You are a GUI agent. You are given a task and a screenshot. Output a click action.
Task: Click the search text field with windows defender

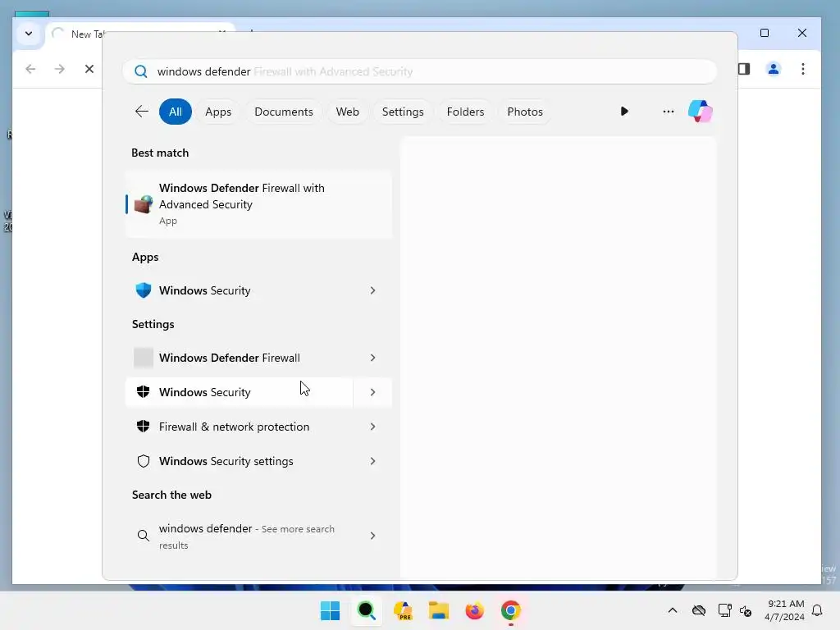pyautogui.click(x=419, y=72)
